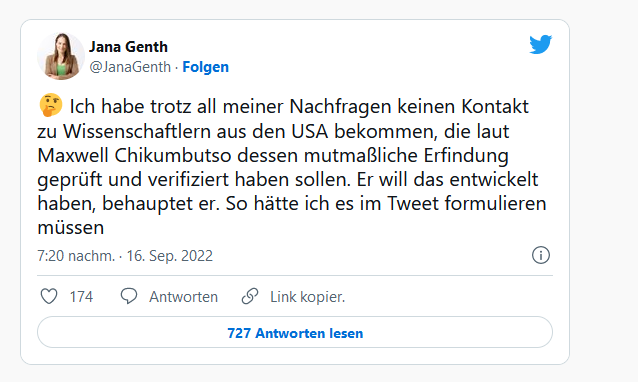638x382 pixels.
Task: Click the word müssen ending the tweet
Action: click(71, 227)
